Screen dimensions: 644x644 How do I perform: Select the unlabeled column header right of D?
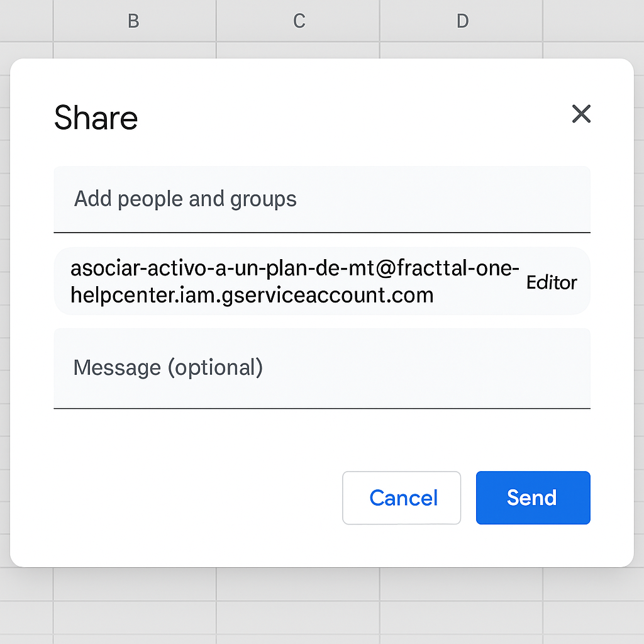[x=593, y=21]
